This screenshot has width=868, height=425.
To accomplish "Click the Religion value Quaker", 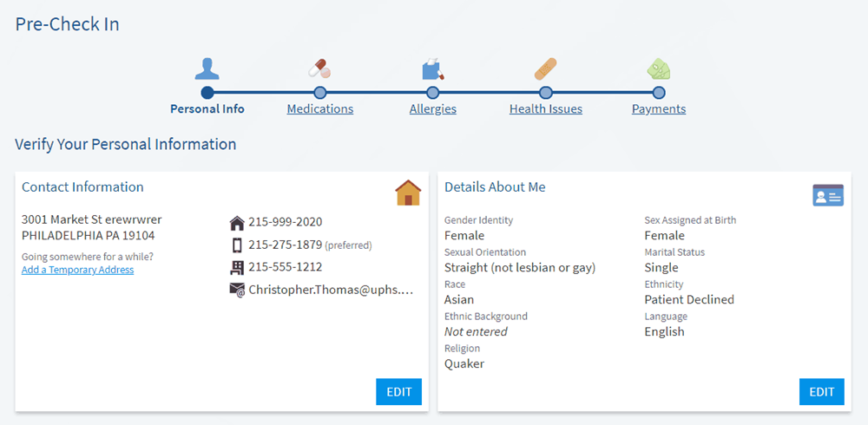I will (x=464, y=364).
